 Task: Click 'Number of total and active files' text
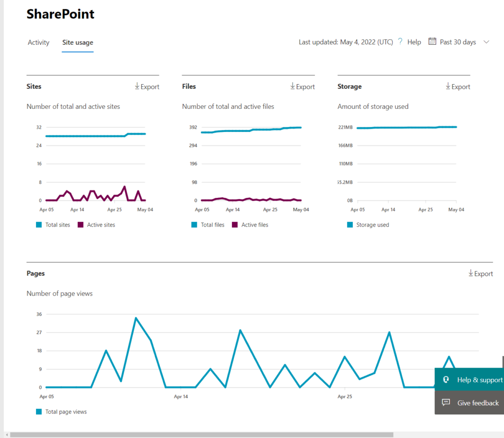(228, 106)
